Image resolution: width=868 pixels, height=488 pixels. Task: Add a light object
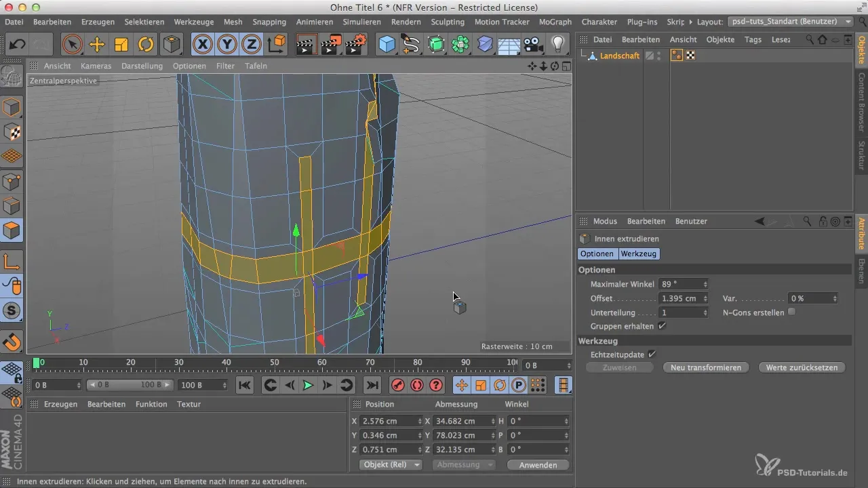(558, 45)
